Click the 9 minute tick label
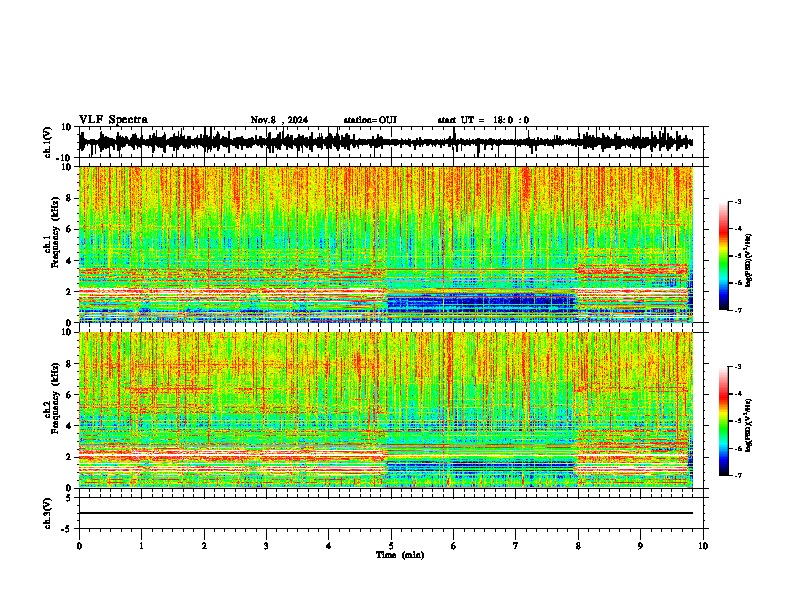 pos(640,546)
